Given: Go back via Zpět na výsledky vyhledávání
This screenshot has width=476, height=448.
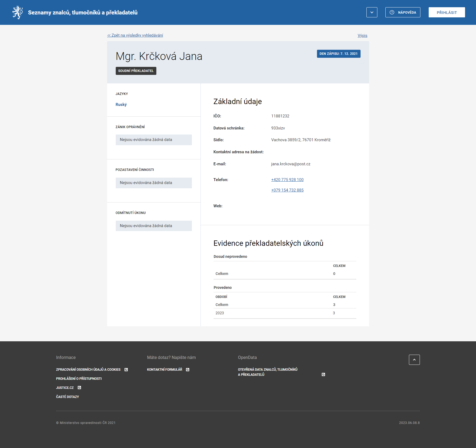Looking at the screenshot, I should (135, 35).
